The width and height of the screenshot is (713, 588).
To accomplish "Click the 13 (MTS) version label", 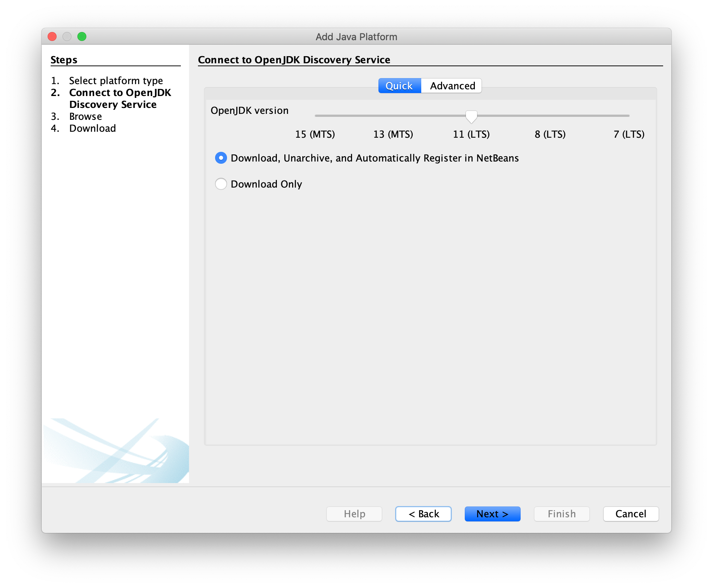I will (x=393, y=134).
